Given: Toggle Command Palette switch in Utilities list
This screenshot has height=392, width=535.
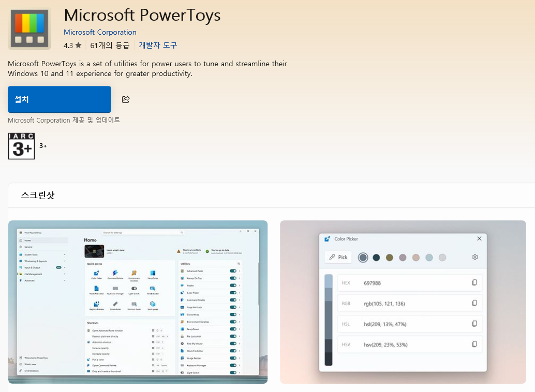Looking at the screenshot, I should [x=233, y=300].
